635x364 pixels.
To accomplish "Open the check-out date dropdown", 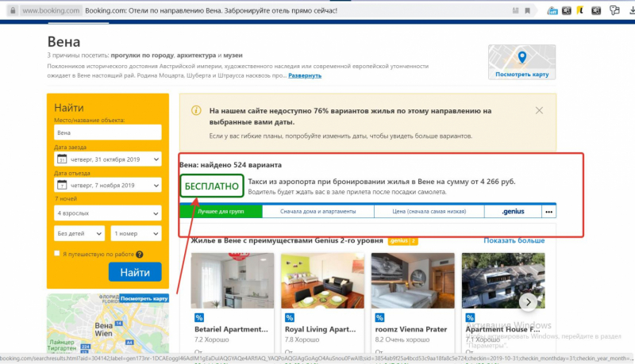I will point(108,185).
